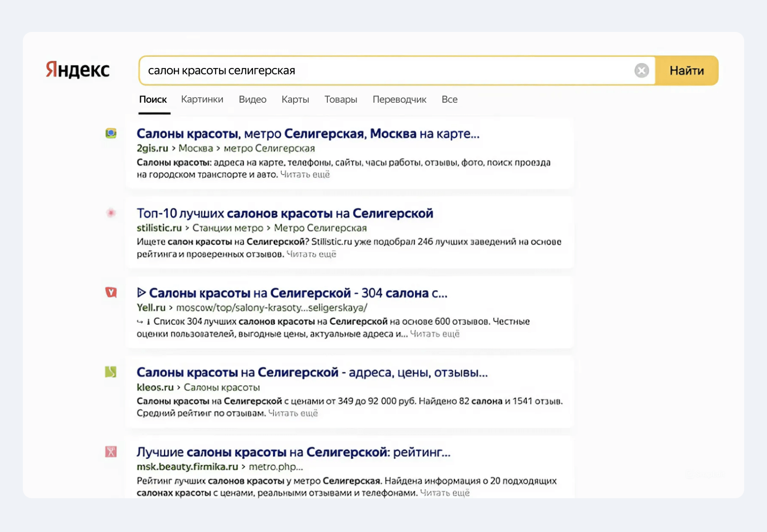The width and height of the screenshot is (767, 532).
Task: Click the 2gis.ru favicon beside the first result
Action: point(111,133)
